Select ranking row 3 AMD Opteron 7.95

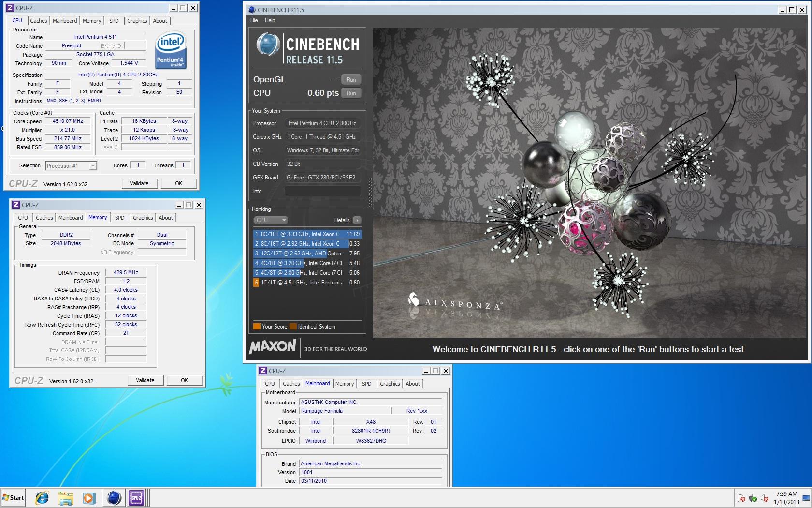pos(307,254)
